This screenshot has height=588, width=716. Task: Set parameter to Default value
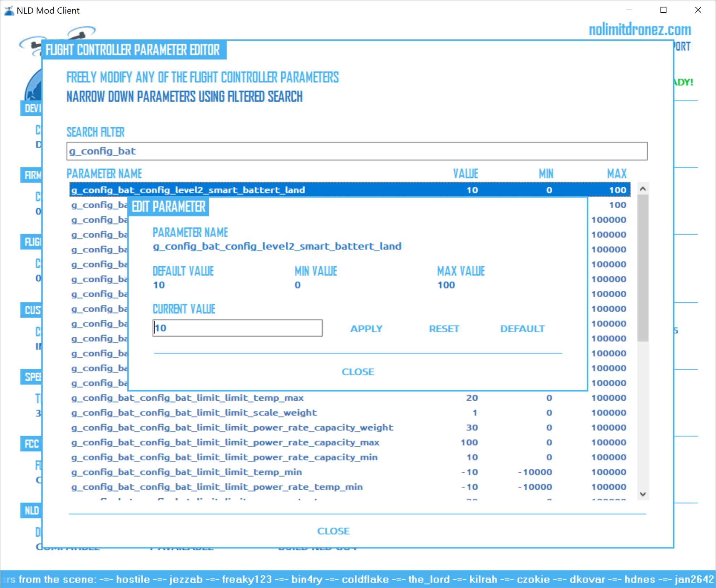pyautogui.click(x=522, y=328)
